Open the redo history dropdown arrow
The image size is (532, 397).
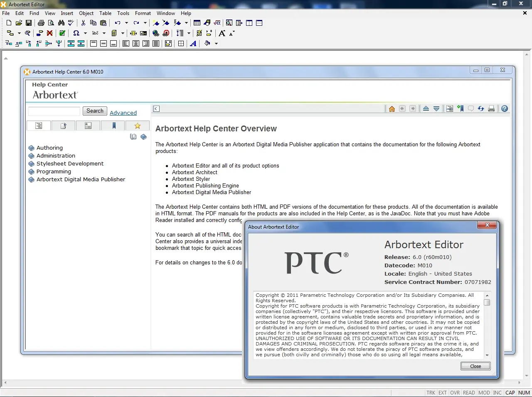145,23
